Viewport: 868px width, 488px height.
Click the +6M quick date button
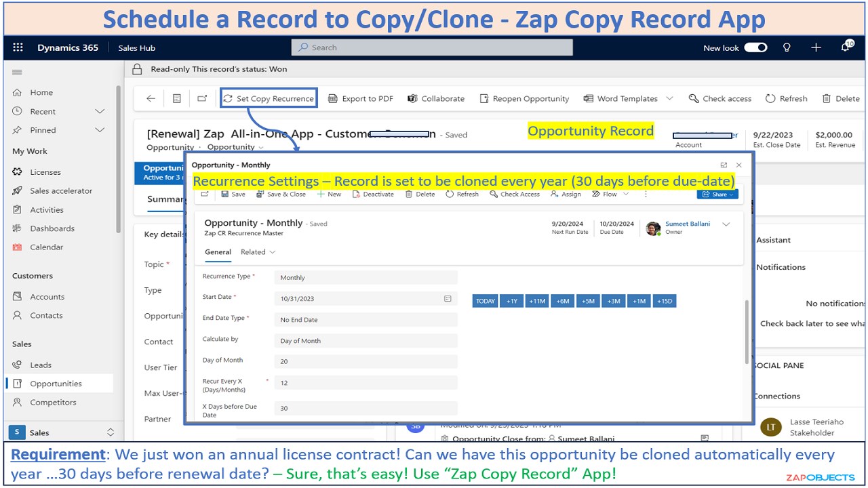coord(562,301)
